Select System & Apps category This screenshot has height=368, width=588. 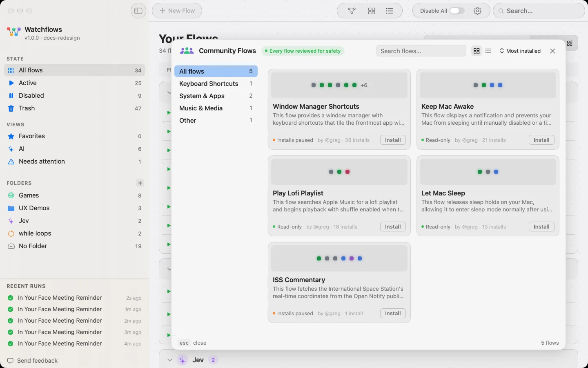(x=216, y=96)
